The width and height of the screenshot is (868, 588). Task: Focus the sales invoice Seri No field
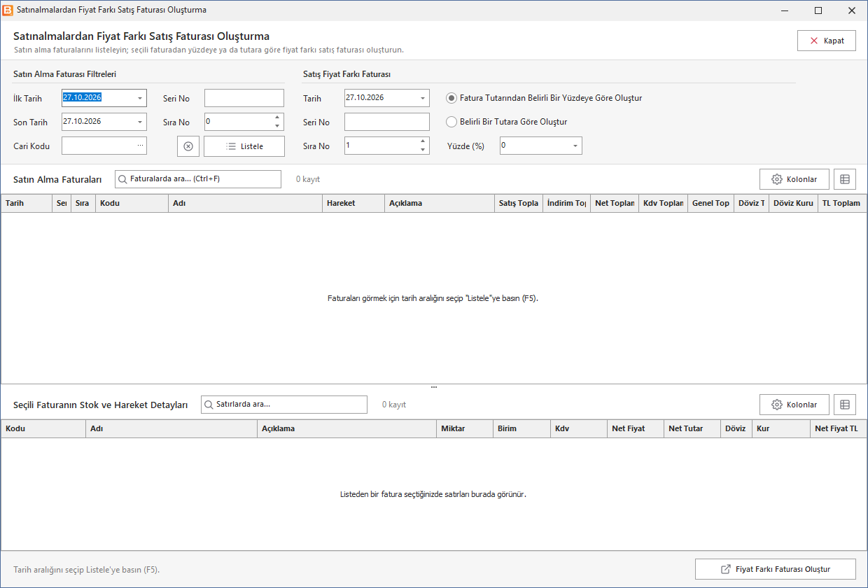[387, 122]
